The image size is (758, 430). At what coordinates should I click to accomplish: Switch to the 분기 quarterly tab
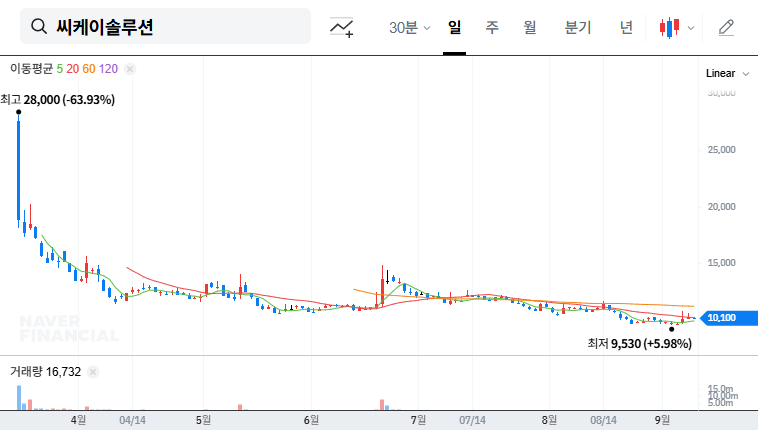578,28
